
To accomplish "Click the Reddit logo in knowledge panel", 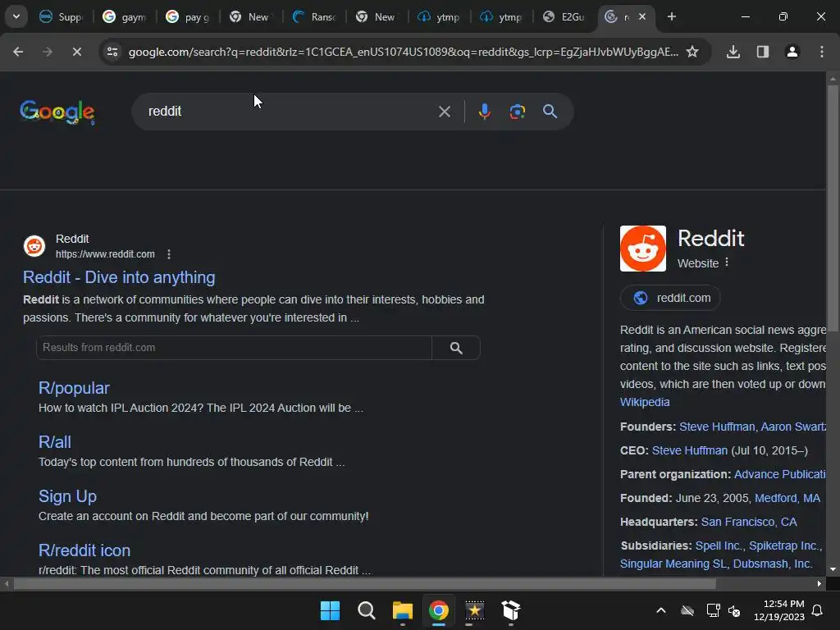I will 643,249.
